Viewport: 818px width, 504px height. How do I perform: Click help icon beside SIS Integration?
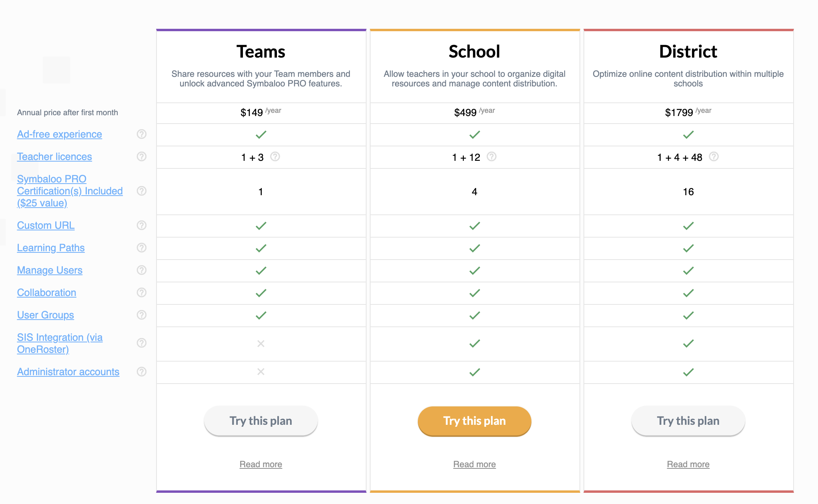click(x=142, y=343)
